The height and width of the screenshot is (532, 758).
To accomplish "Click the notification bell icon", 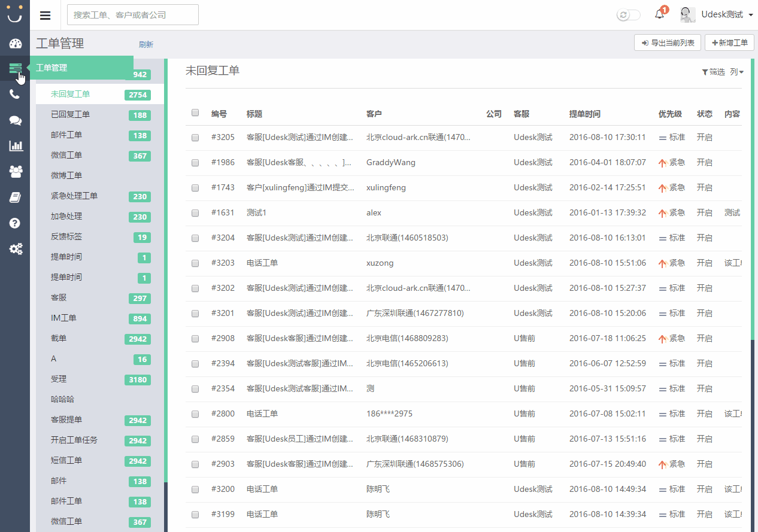I will [x=660, y=14].
